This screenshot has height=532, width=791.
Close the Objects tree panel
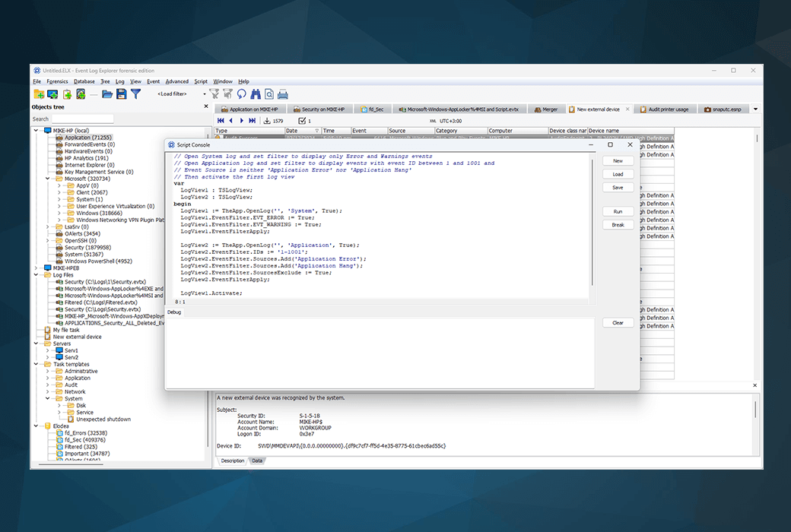206,106
